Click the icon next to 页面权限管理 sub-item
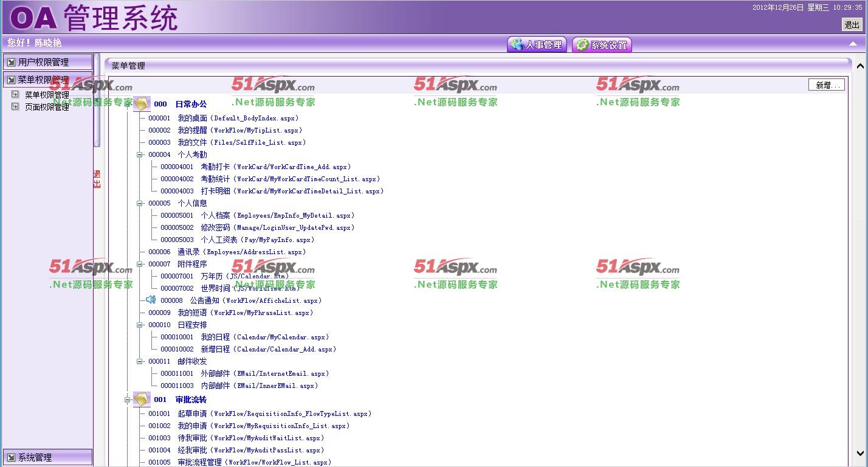This screenshot has height=467, width=868. tap(15, 106)
